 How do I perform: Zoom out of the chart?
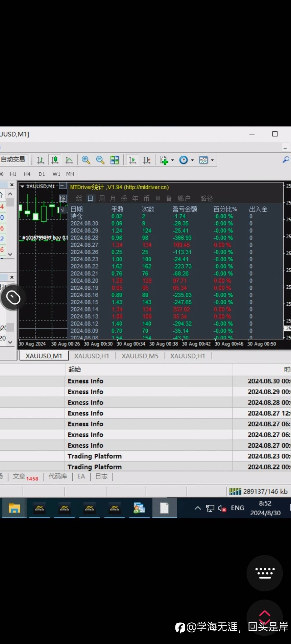click(100, 160)
